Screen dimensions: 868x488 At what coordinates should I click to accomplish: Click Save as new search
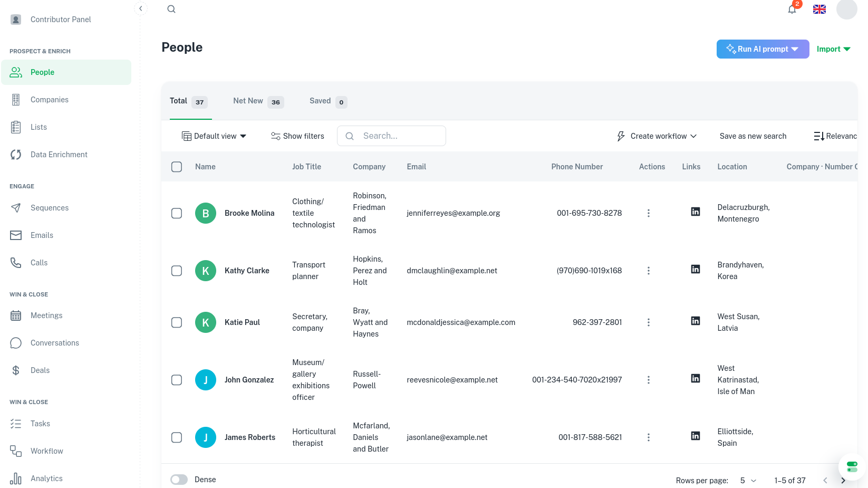click(753, 136)
